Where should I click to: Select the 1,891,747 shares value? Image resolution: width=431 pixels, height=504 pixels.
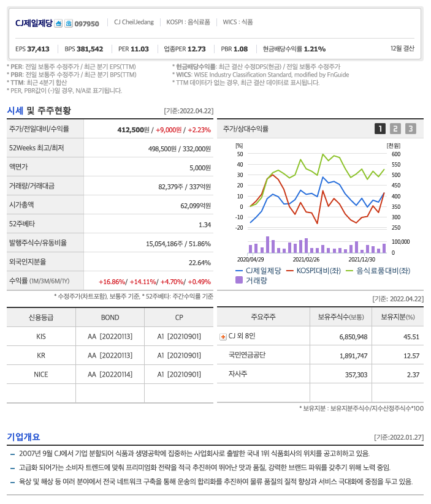(x=353, y=356)
